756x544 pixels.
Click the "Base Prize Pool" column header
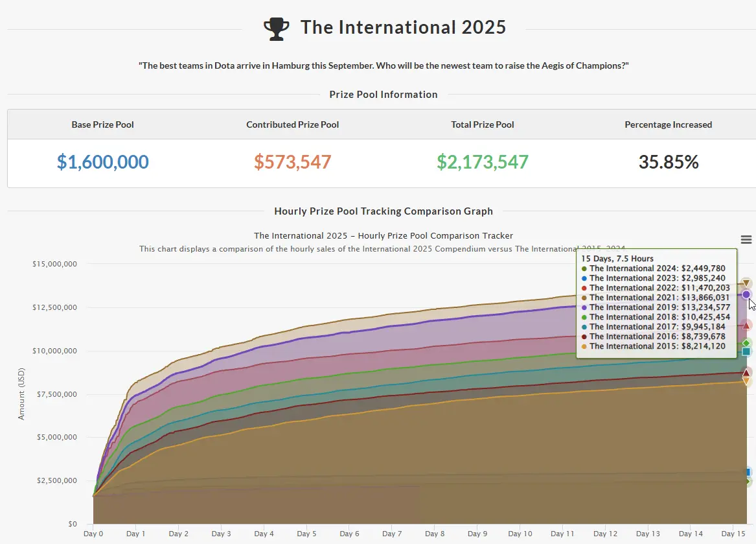click(x=103, y=124)
